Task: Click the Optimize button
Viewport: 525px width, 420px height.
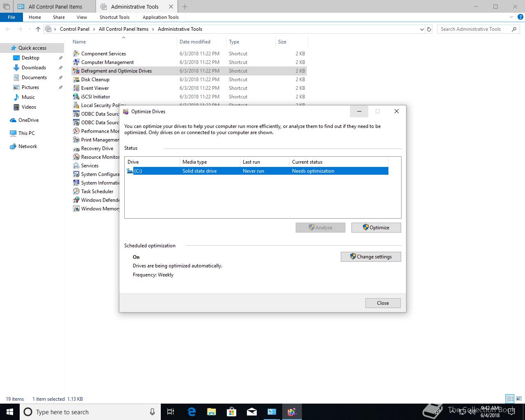Action: [376, 228]
